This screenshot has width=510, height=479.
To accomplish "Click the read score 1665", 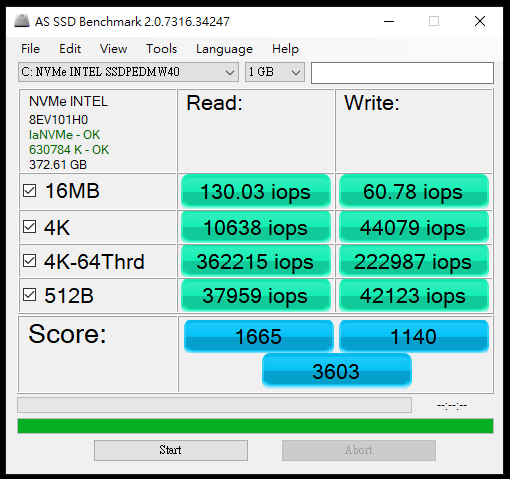I will pos(259,336).
